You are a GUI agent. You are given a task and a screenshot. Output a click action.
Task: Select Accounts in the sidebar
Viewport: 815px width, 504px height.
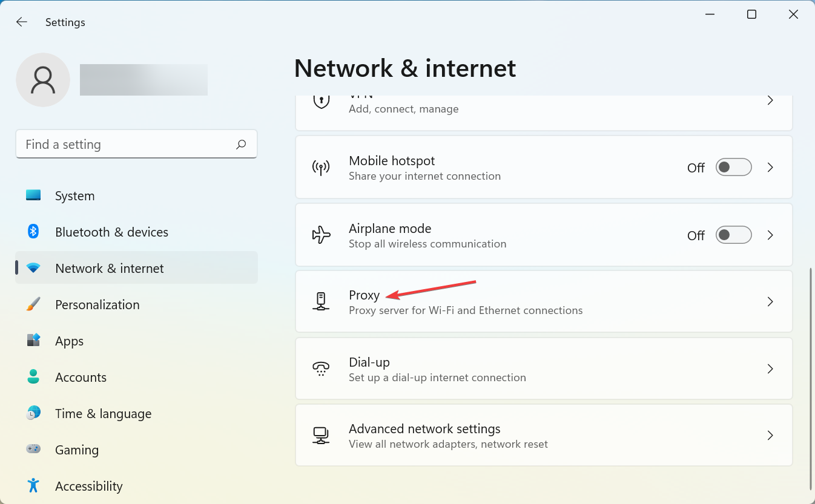pyautogui.click(x=81, y=378)
